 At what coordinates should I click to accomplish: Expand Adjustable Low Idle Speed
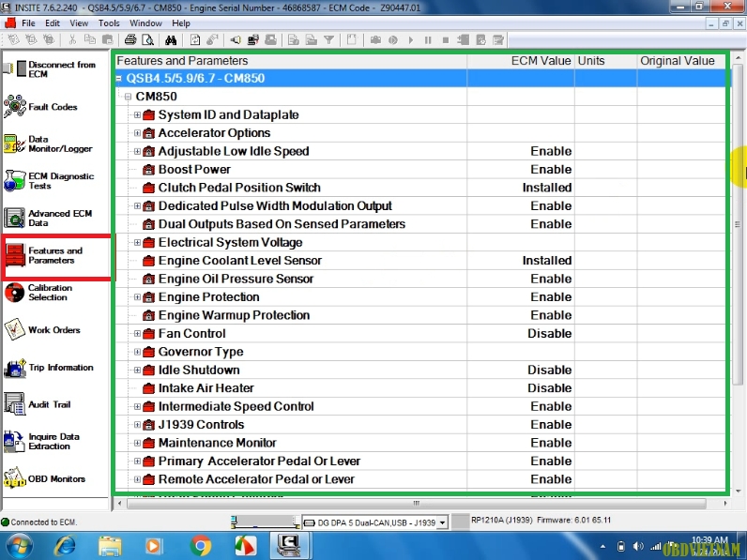click(137, 151)
